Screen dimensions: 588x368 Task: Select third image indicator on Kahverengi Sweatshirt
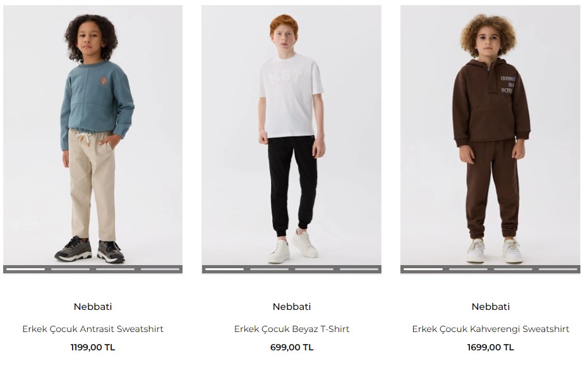coord(513,269)
